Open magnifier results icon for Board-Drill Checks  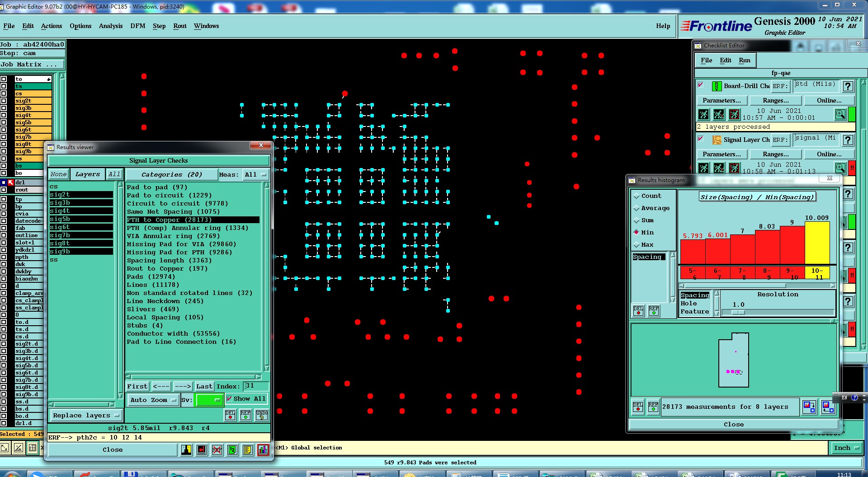pyautogui.click(x=840, y=114)
